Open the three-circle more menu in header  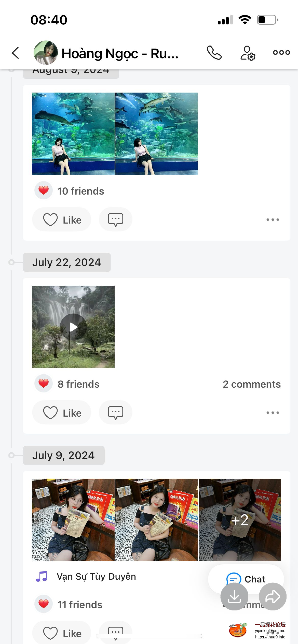[x=281, y=53]
